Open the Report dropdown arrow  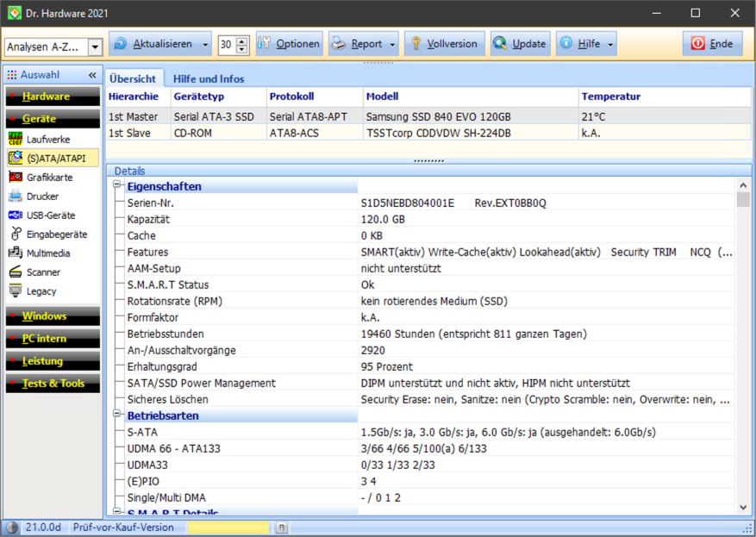(x=393, y=45)
